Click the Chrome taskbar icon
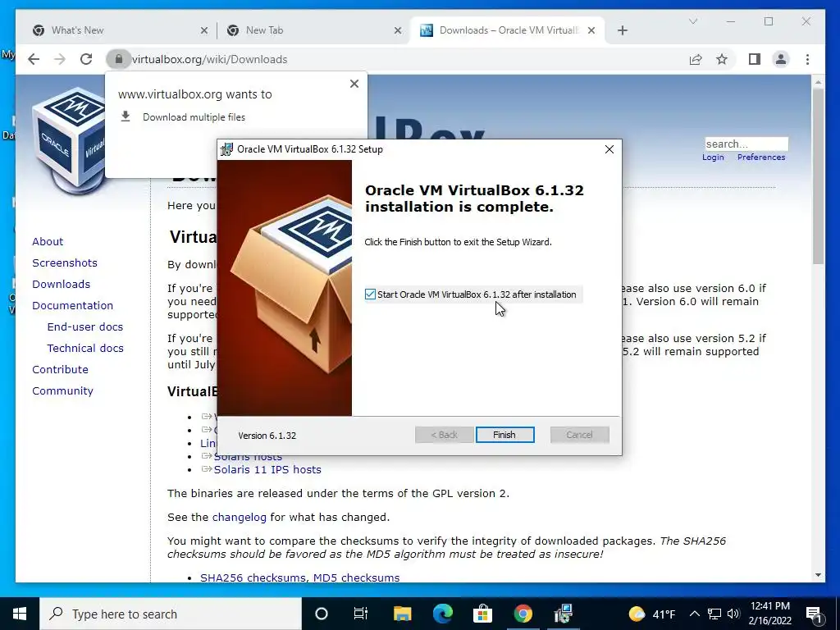This screenshot has width=840, height=630. [x=523, y=614]
